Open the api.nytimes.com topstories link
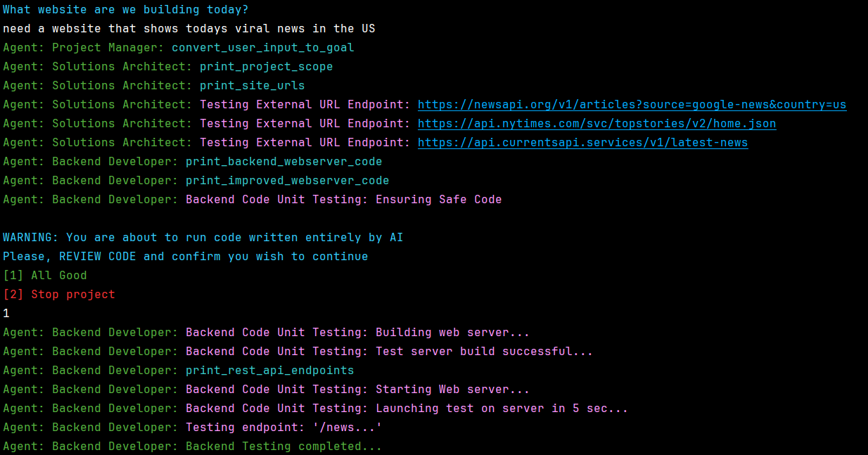The width and height of the screenshot is (868, 455). pos(596,124)
